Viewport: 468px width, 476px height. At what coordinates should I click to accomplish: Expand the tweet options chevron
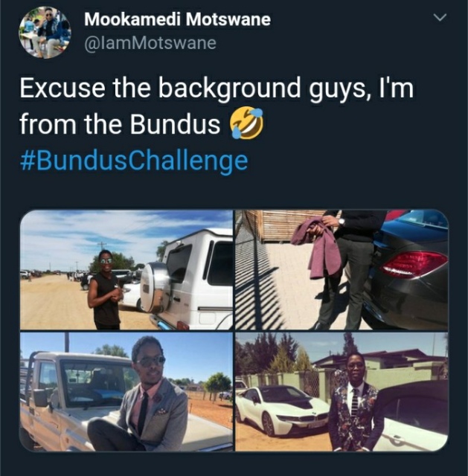click(x=440, y=18)
